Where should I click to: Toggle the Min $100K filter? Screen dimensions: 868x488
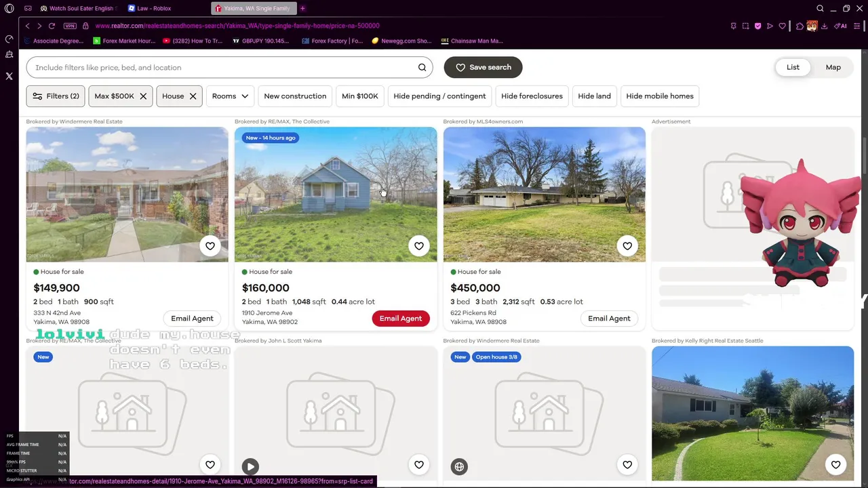pyautogui.click(x=360, y=96)
